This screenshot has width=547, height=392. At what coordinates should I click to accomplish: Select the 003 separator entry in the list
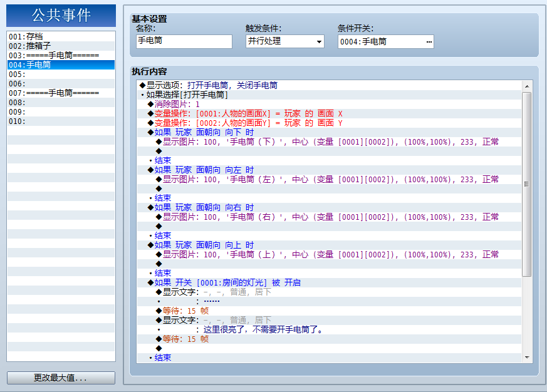pyautogui.click(x=61, y=56)
